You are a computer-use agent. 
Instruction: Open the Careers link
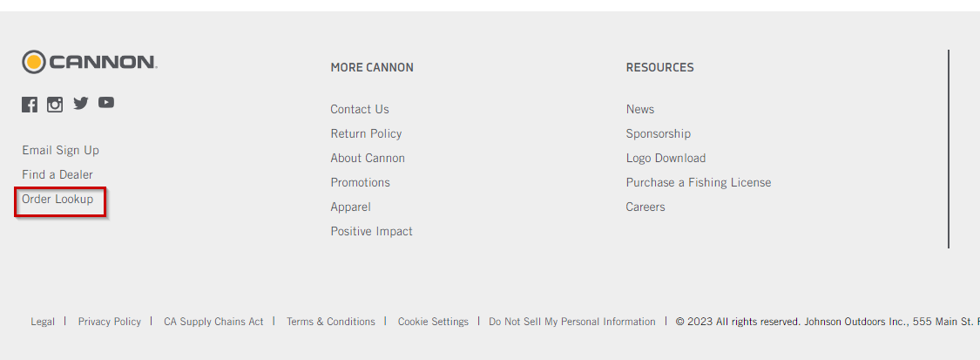(645, 207)
